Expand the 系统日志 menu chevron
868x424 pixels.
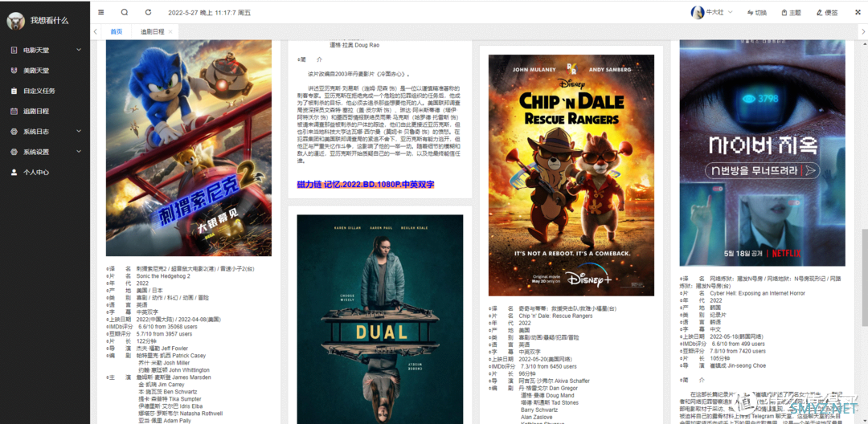pos(79,132)
